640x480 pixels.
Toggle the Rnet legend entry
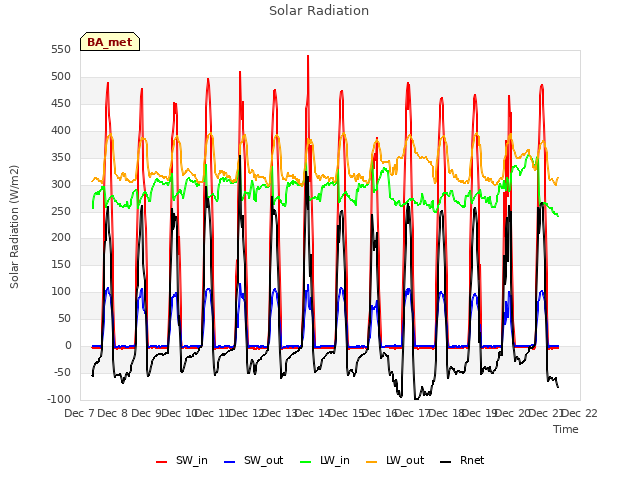coord(462,461)
